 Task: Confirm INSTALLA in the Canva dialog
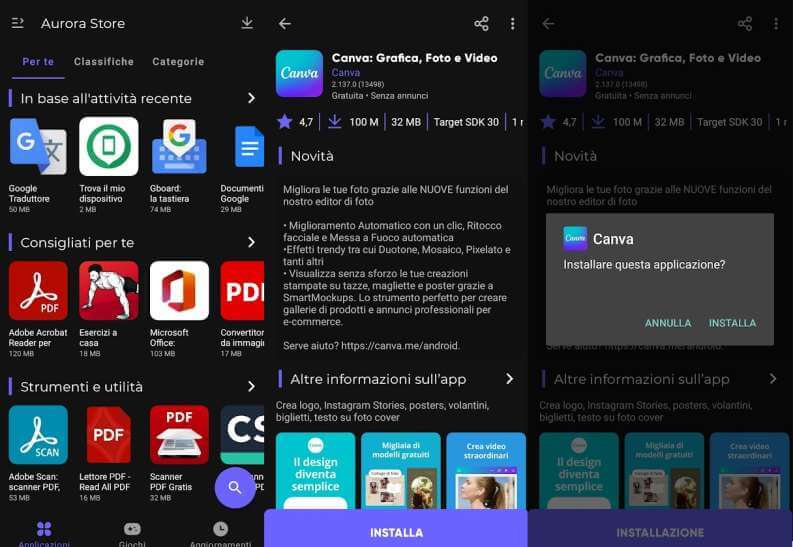click(732, 323)
